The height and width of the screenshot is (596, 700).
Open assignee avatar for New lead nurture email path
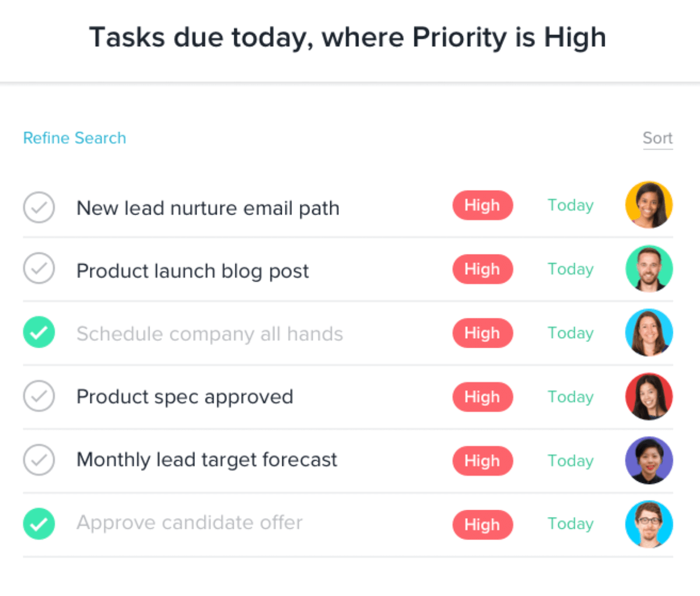pos(649,205)
